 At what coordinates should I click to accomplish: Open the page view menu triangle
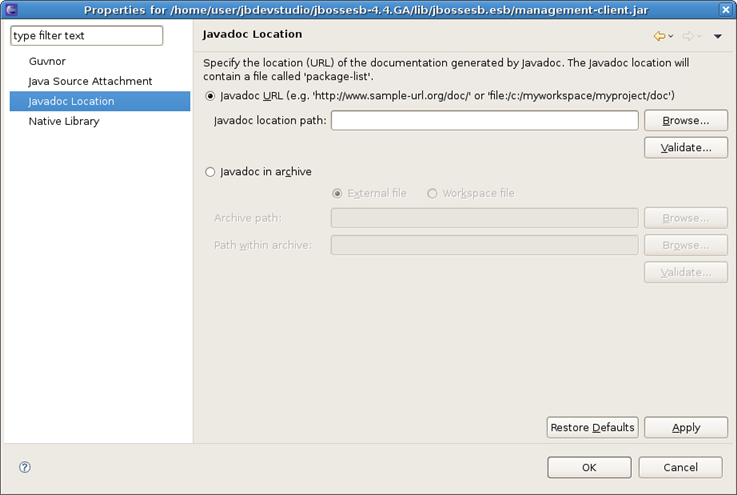[x=717, y=37]
